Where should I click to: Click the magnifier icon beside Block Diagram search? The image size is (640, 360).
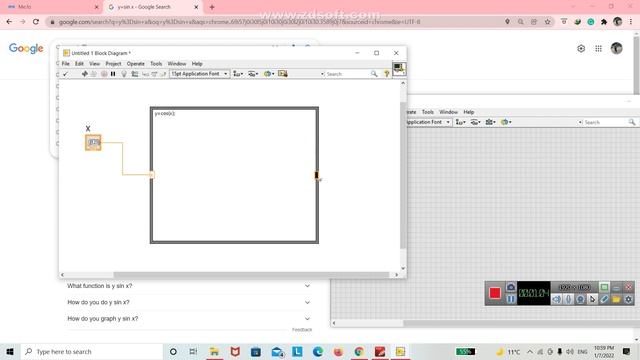[374, 74]
